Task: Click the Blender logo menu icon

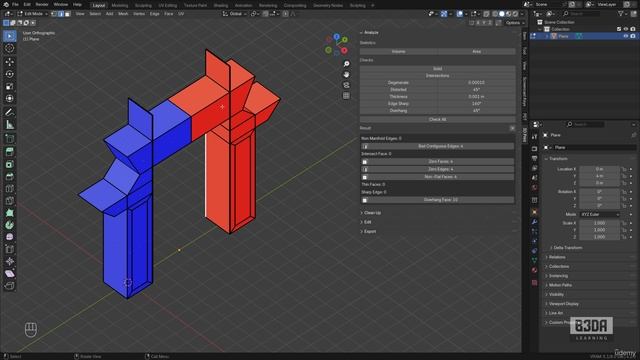Action: [x=6, y=4]
